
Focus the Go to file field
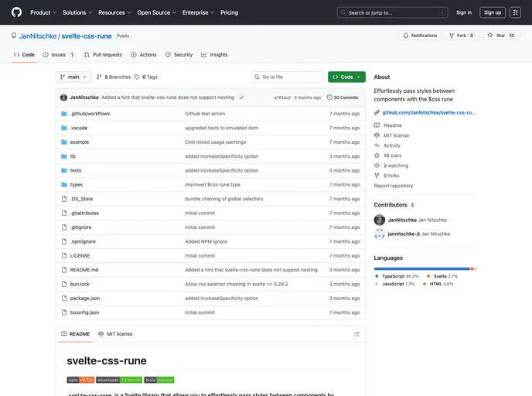pyautogui.click(x=287, y=77)
